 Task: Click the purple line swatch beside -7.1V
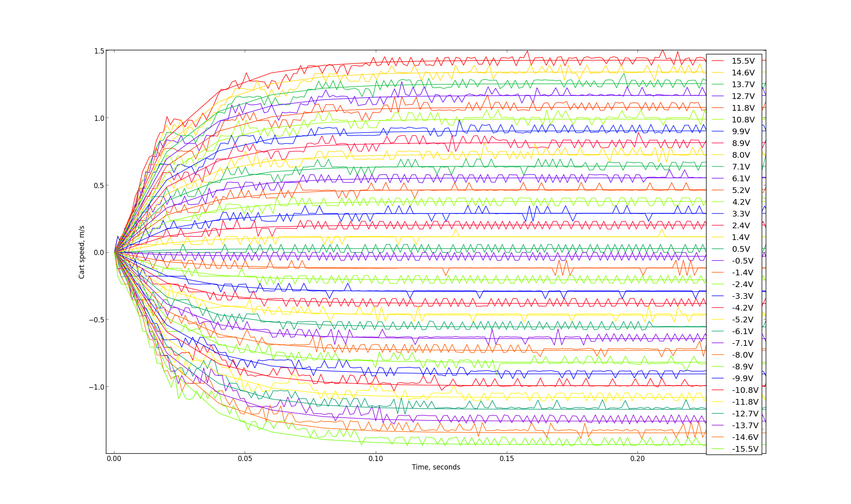click(717, 343)
